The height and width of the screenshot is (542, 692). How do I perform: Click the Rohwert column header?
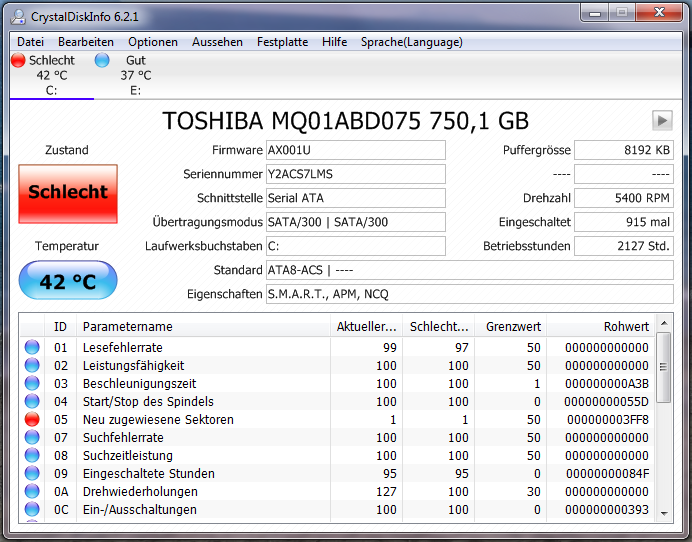tap(601, 326)
